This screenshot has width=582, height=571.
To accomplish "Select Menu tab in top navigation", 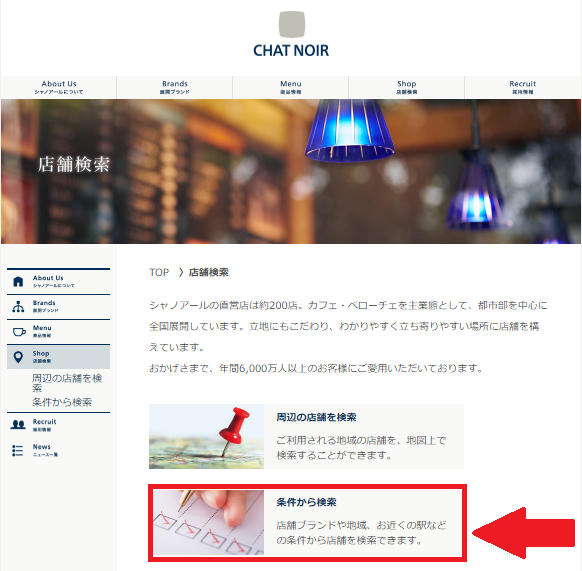I will pyautogui.click(x=291, y=87).
